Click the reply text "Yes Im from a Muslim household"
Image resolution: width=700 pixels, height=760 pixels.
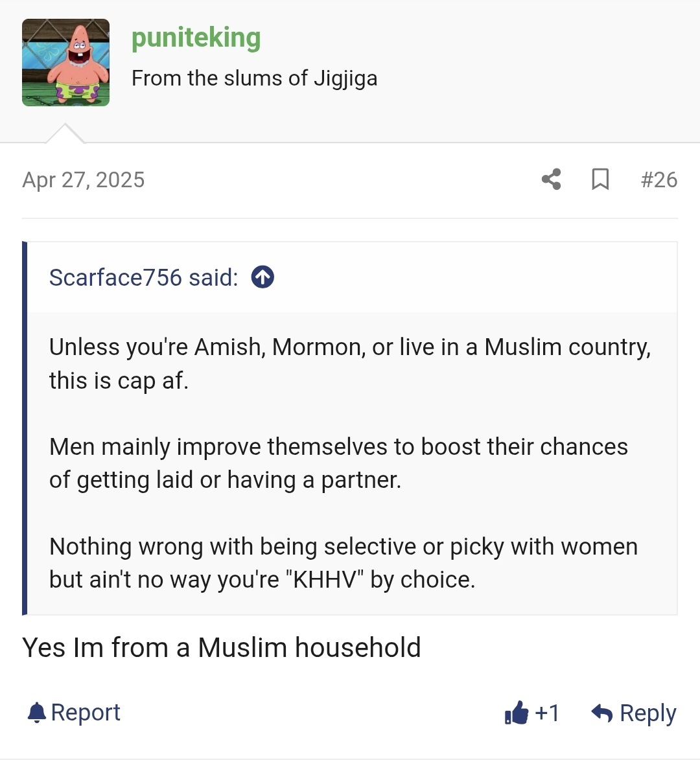tap(222, 647)
